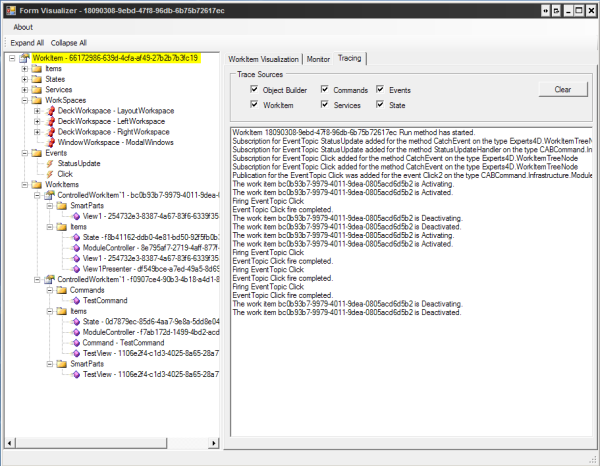
Task: Expand DeckWorkspace - LeftWorkspace node
Action: point(37,121)
